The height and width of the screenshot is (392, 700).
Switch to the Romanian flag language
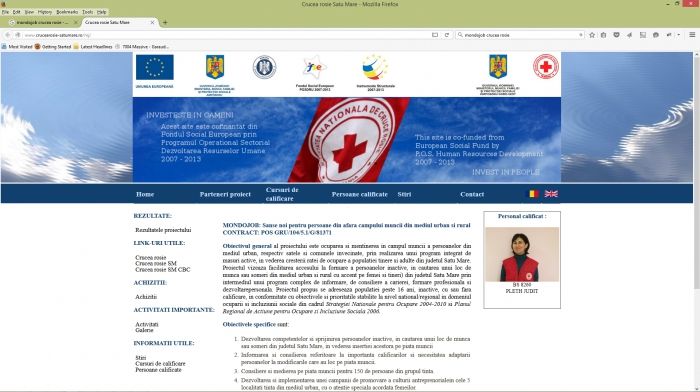pyautogui.click(x=533, y=194)
